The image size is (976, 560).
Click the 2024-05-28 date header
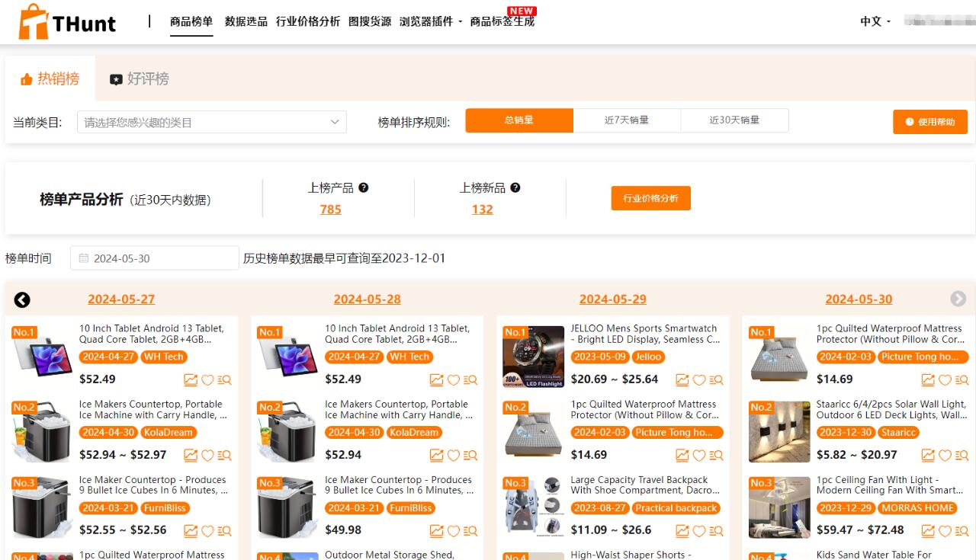tap(367, 299)
